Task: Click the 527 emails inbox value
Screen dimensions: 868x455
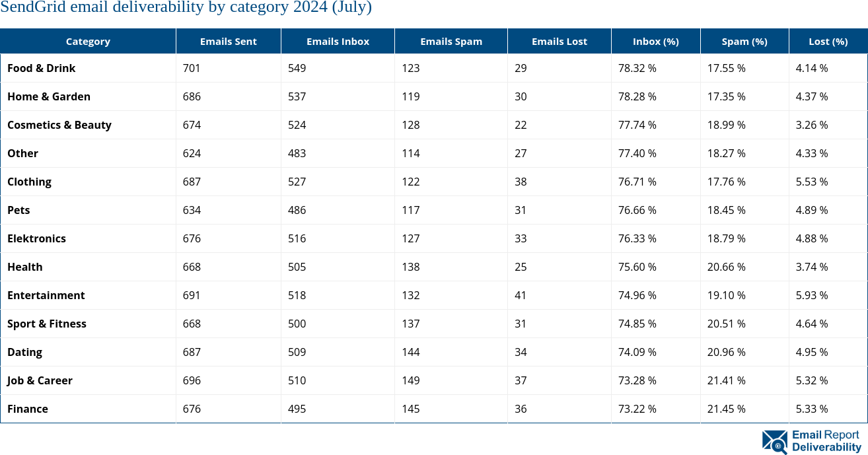Action: [297, 182]
